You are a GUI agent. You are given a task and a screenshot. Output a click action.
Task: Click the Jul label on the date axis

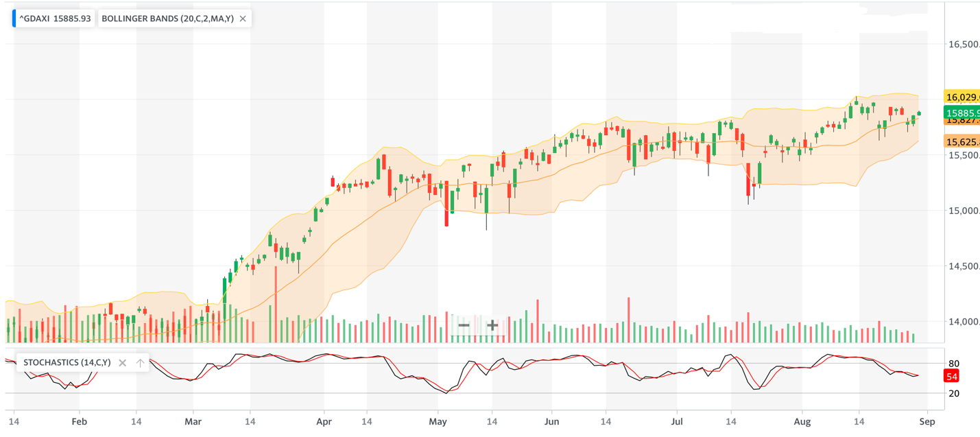click(x=677, y=421)
